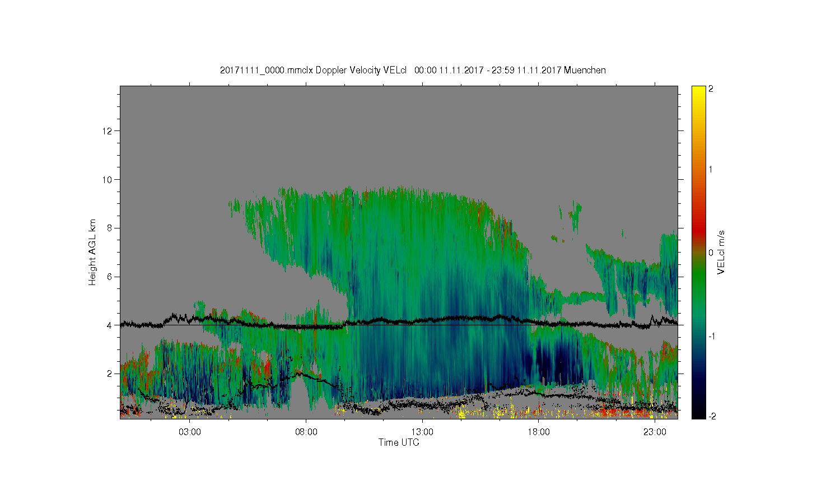Screen dimensions: 840x504
Task: Click the VELcl m/s colorbar title
Action: (x=721, y=252)
